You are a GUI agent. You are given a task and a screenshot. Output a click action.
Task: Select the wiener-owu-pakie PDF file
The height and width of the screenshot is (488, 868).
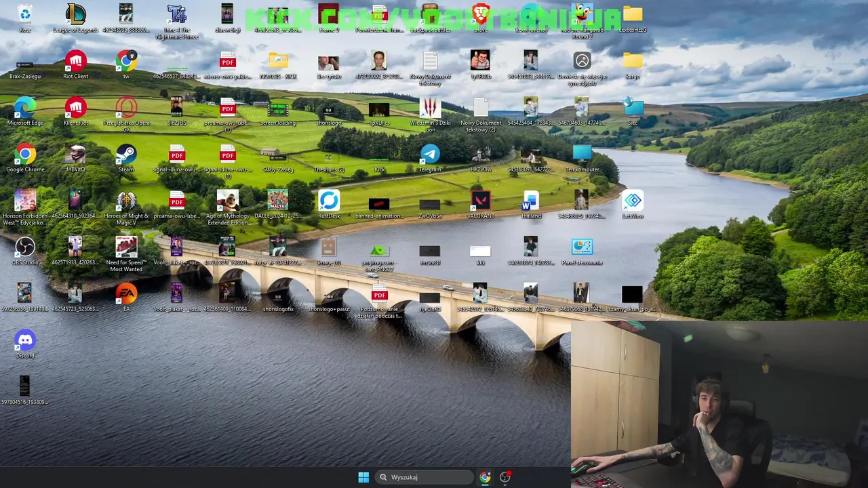[227, 64]
